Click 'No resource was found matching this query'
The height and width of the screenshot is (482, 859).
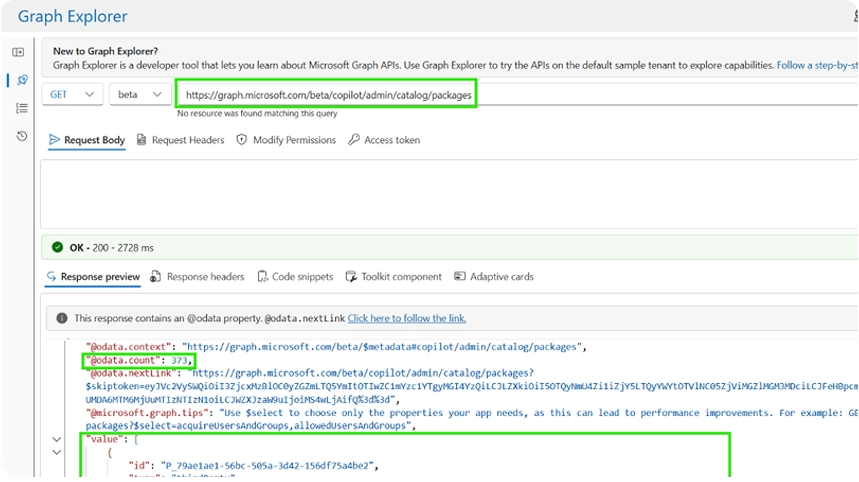[x=257, y=113]
